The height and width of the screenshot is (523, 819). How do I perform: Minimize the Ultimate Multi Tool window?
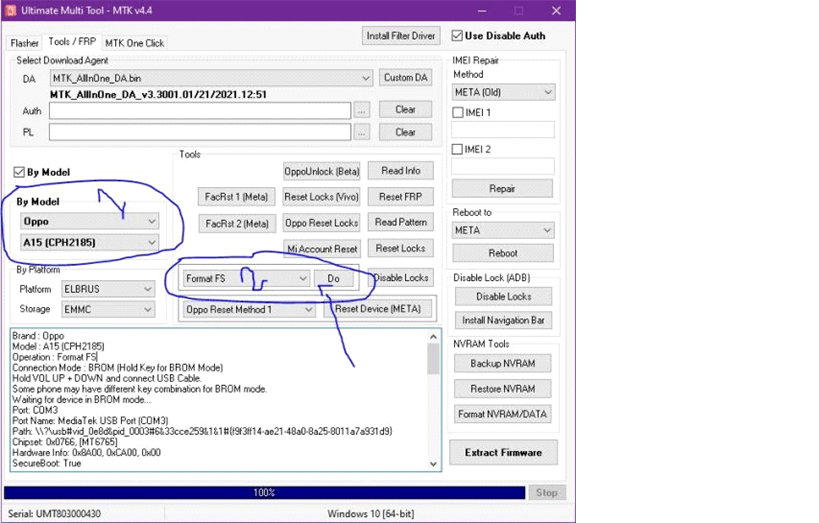pos(482,10)
